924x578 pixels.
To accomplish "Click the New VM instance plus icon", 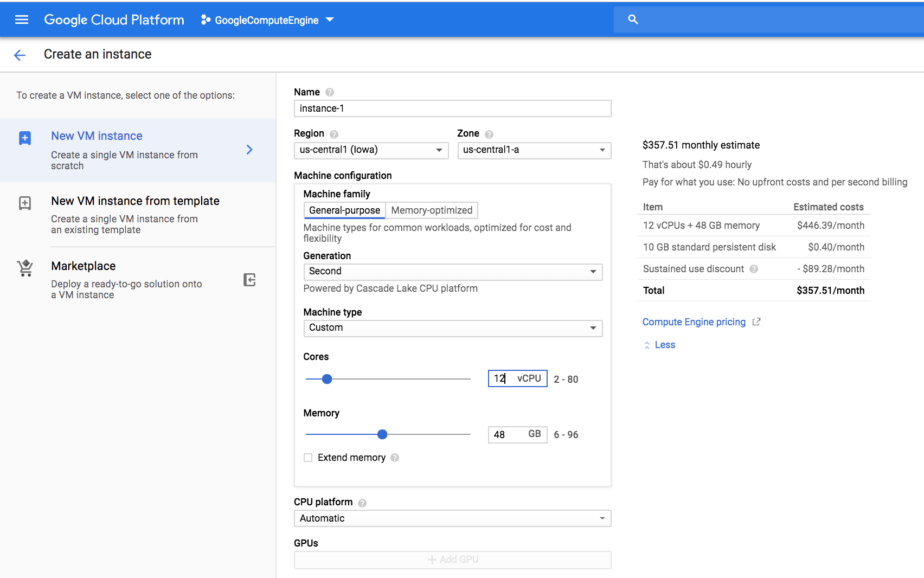I will 25,138.
